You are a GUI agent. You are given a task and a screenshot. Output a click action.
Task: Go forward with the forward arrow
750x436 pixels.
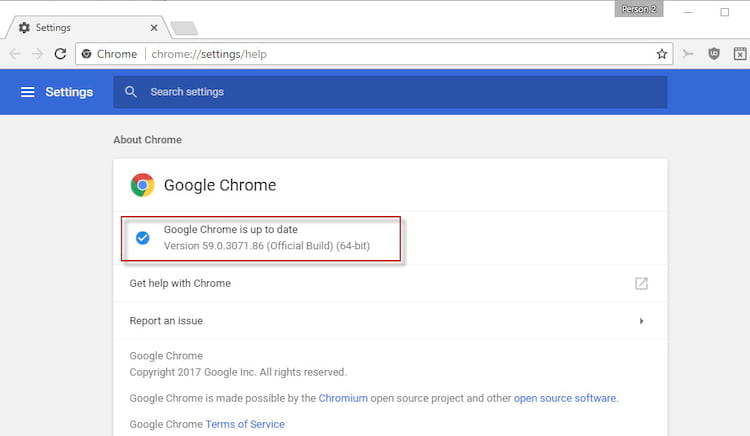(x=37, y=54)
